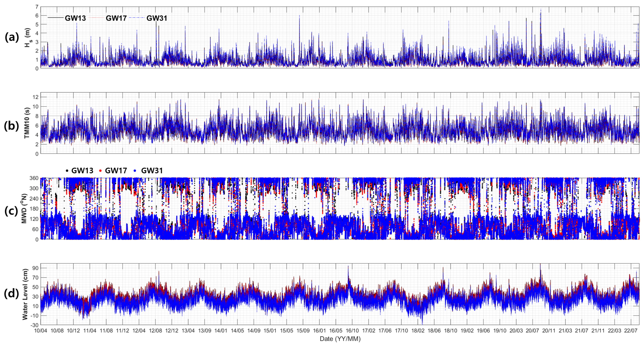
Task: Click the 240 tick on the MWD axis
Action: click(34, 198)
